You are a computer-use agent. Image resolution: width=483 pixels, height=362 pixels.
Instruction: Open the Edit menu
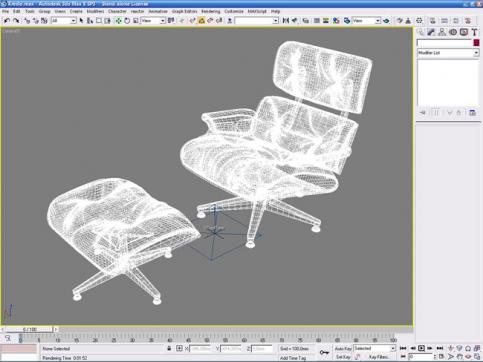pyautogui.click(x=17, y=11)
